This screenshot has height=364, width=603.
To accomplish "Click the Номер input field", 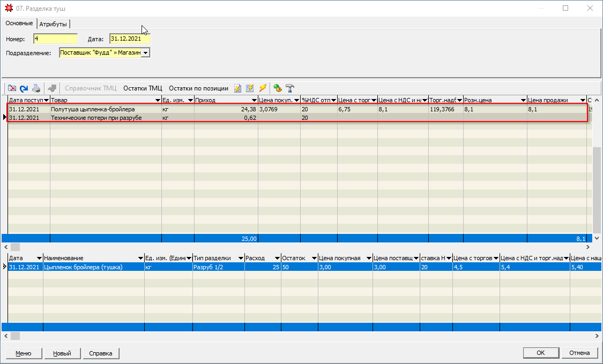I will click(55, 39).
